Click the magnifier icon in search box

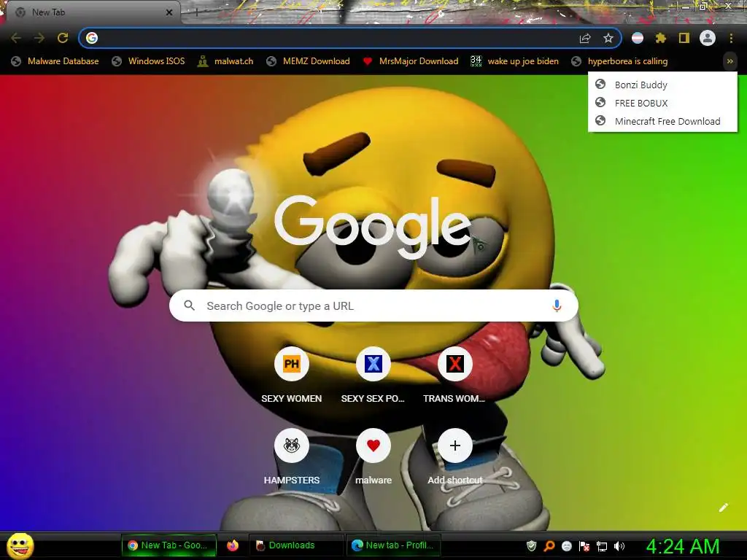pyautogui.click(x=189, y=306)
